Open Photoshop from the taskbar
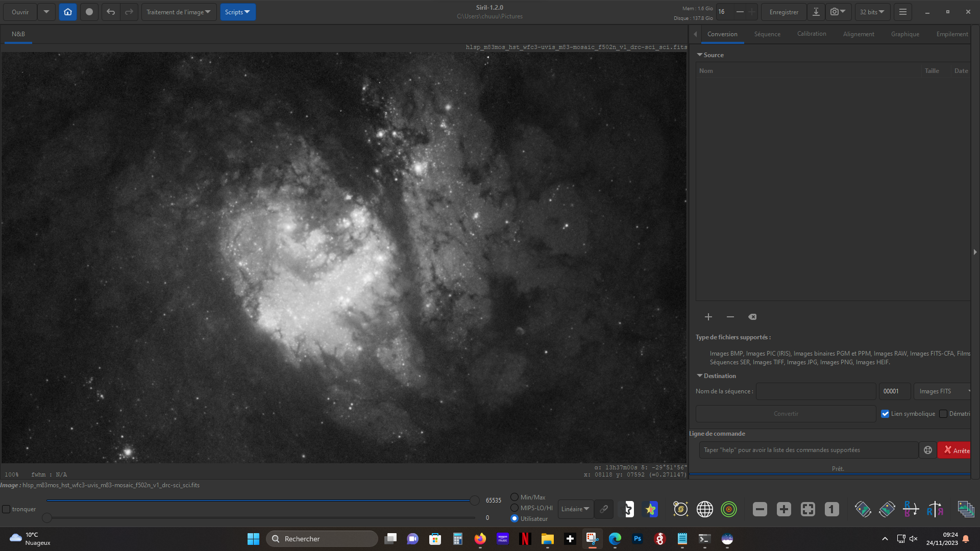The image size is (980, 551). [638, 539]
